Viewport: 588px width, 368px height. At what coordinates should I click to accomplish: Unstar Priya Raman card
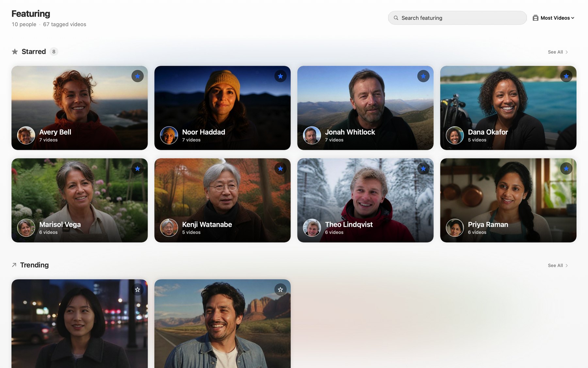[x=566, y=169]
